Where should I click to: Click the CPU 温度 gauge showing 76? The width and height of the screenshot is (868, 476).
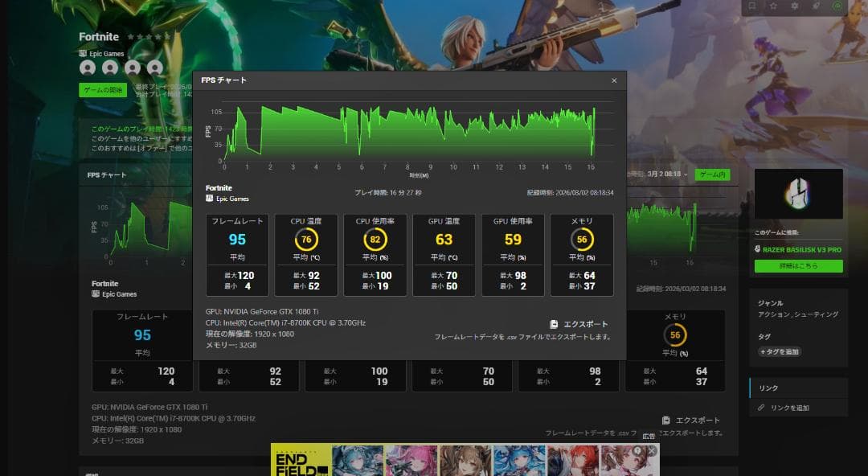tap(306, 240)
